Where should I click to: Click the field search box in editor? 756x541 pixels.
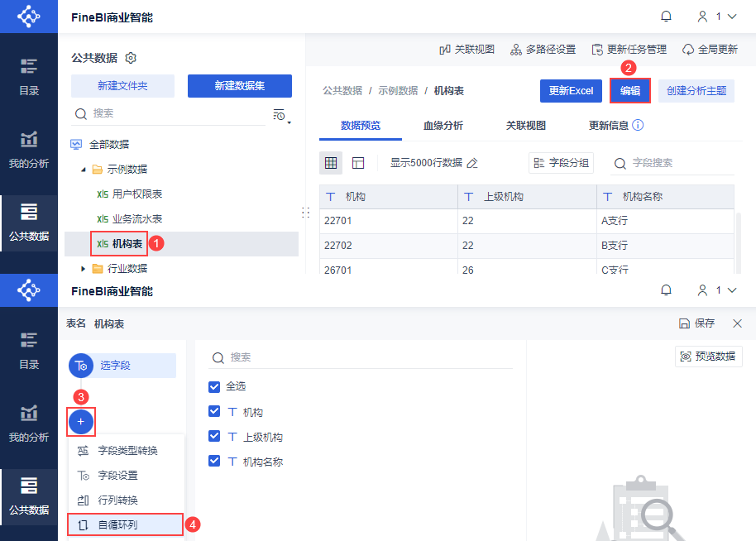click(x=361, y=357)
